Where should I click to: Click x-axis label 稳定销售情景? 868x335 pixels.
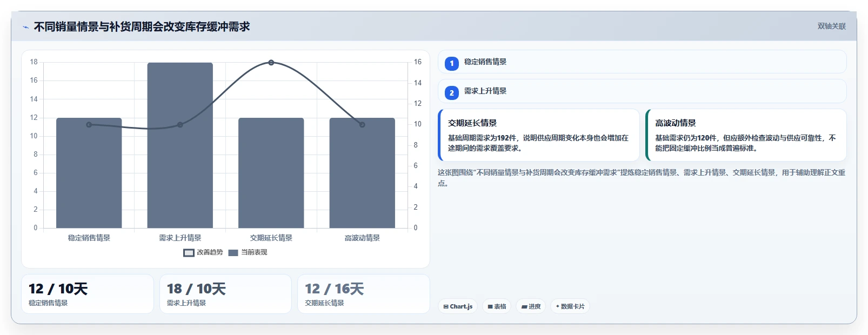pos(89,238)
